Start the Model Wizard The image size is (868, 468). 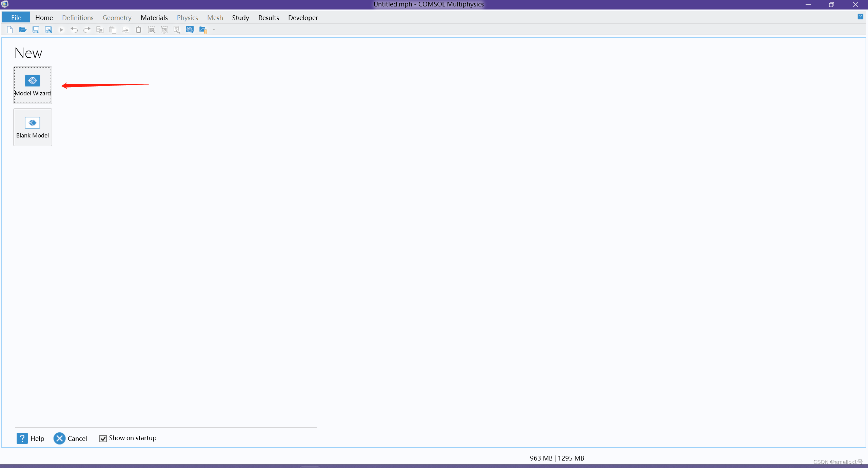[x=33, y=85]
